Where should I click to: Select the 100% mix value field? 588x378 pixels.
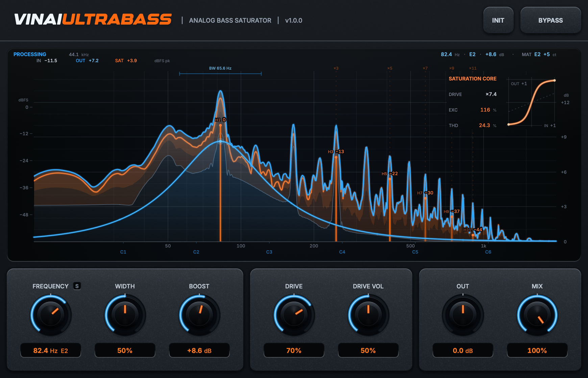pyautogui.click(x=537, y=350)
